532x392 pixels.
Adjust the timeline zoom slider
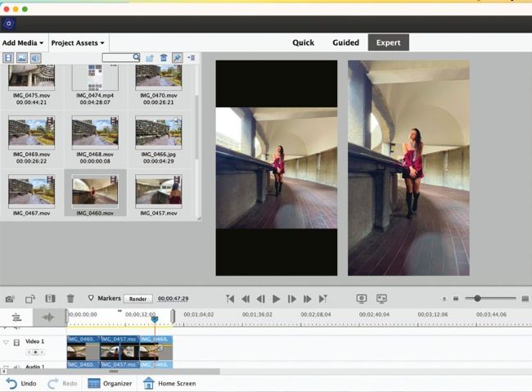(x=477, y=299)
